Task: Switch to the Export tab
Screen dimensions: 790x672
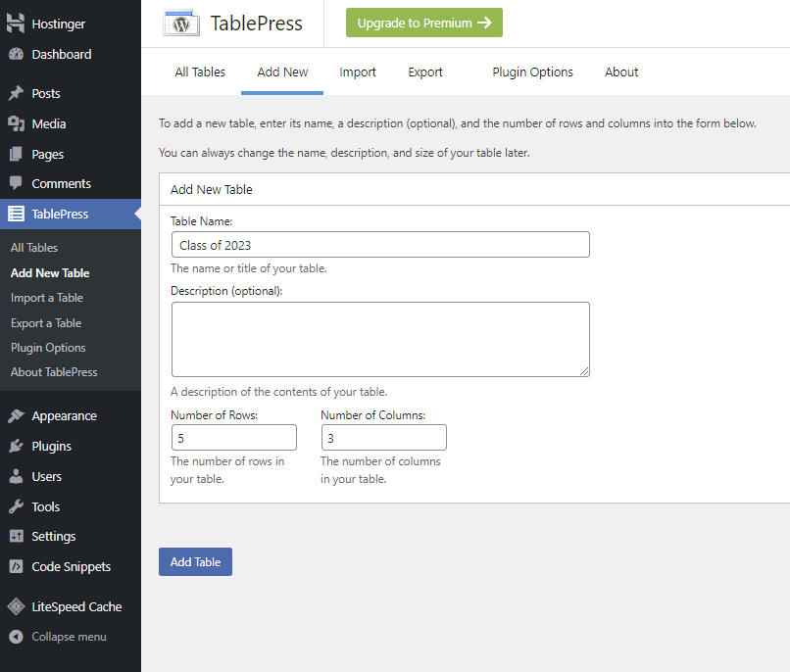Action: 424,72
